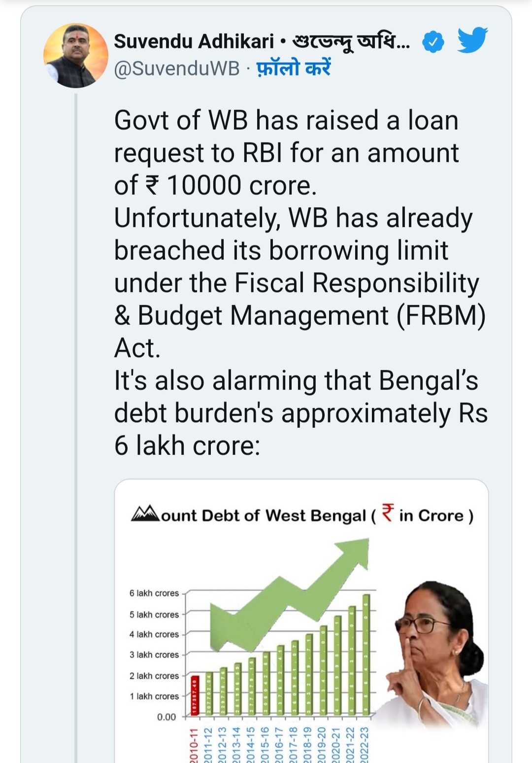Image resolution: width=532 pixels, height=763 pixels.
Task: Click the blue verified badge
Action: 433,43
